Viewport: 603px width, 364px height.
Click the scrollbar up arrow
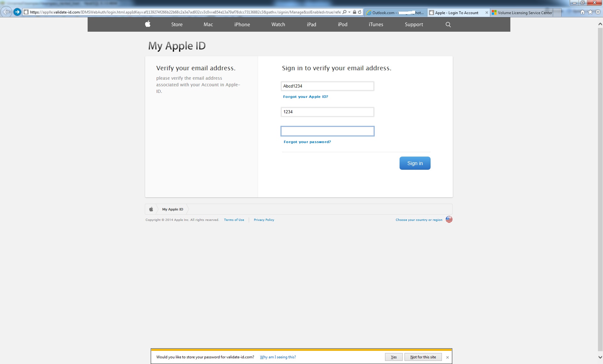pos(600,24)
